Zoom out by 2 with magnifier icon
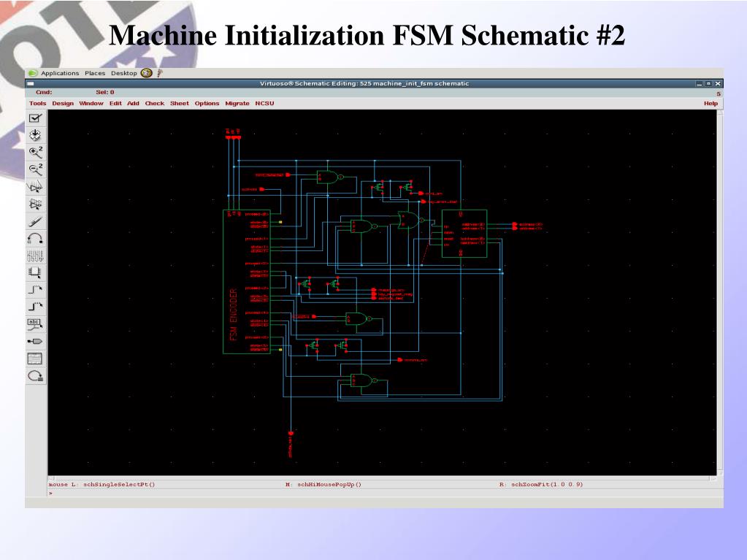 coord(35,169)
